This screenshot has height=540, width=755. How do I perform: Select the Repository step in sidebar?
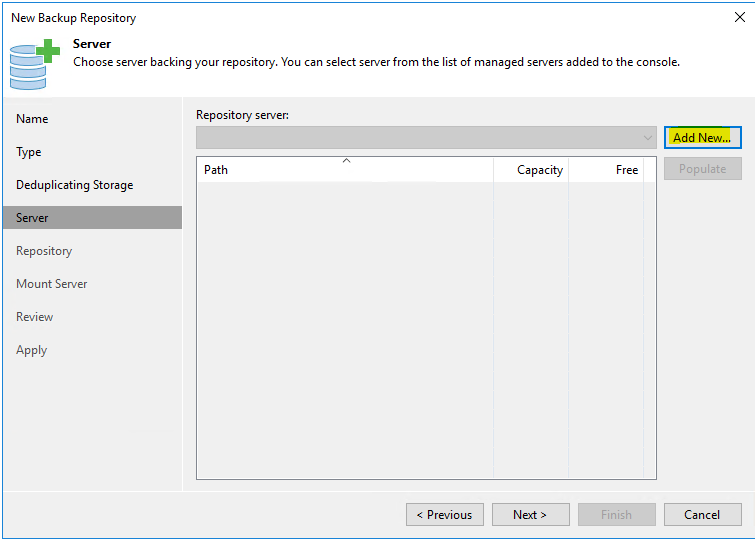coord(44,251)
